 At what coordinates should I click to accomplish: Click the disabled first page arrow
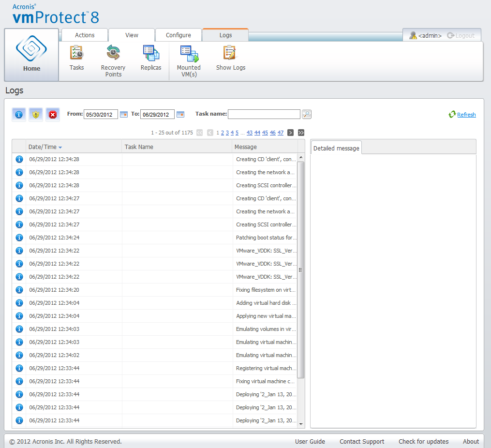coord(199,133)
